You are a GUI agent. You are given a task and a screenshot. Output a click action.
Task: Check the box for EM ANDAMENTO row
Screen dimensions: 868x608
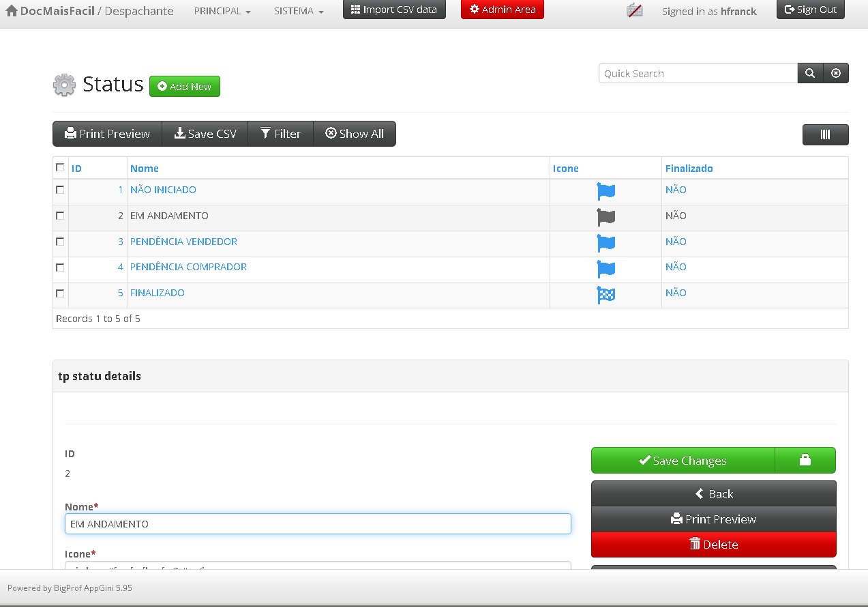(60, 216)
